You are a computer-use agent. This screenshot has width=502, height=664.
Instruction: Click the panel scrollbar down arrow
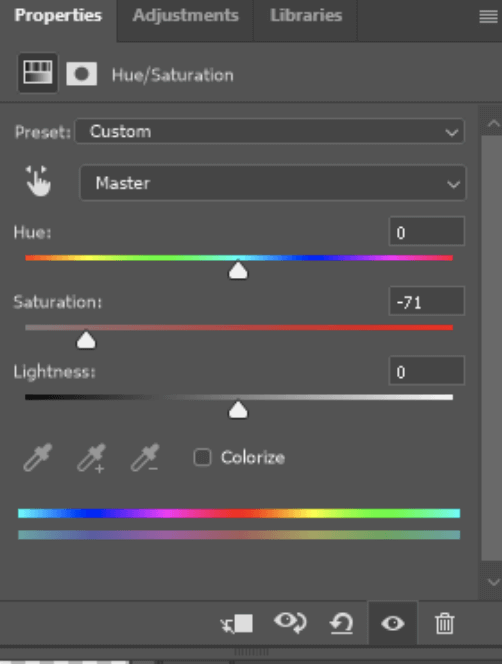(493, 582)
